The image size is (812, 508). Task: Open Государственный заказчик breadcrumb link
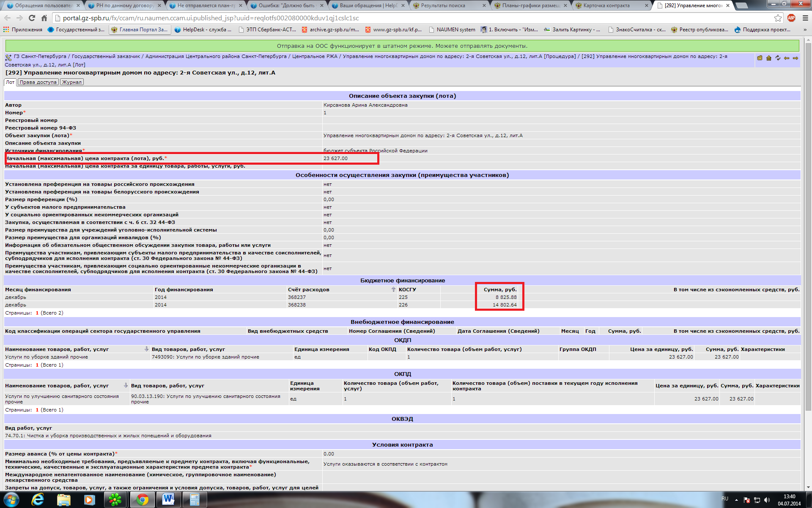click(x=106, y=56)
